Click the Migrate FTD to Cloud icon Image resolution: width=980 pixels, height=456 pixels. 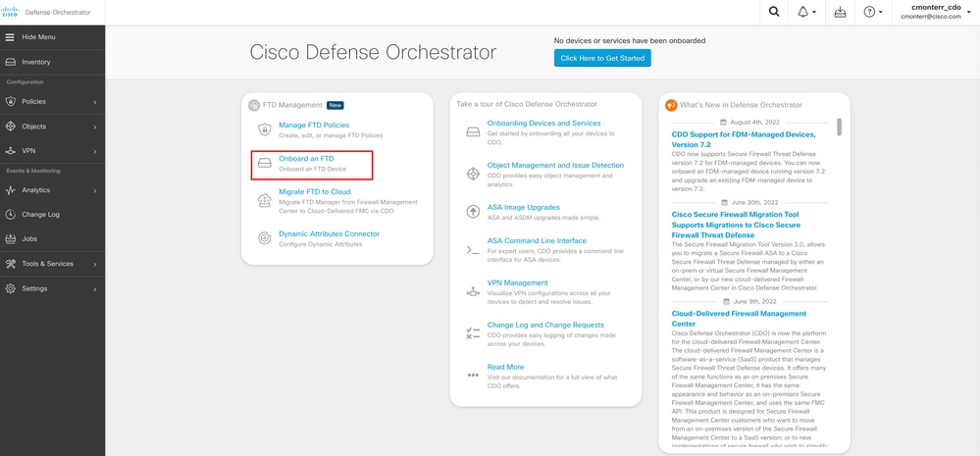click(265, 200)
